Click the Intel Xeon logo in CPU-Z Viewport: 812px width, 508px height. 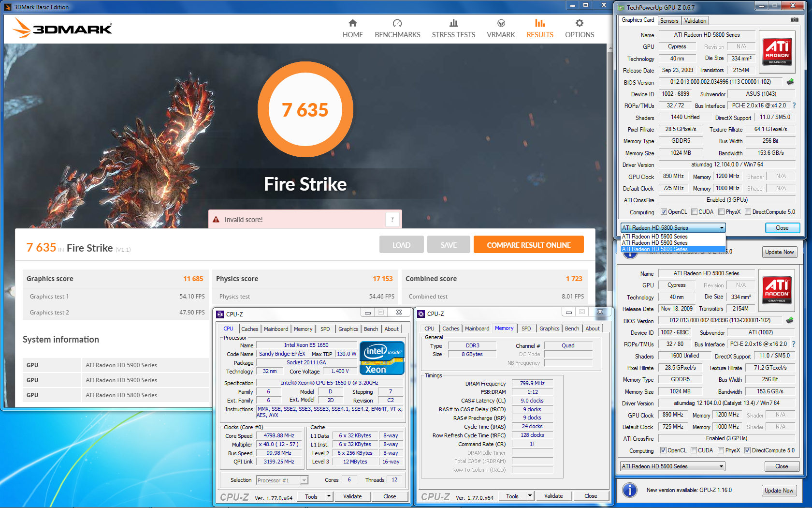(x=382, y=358)
